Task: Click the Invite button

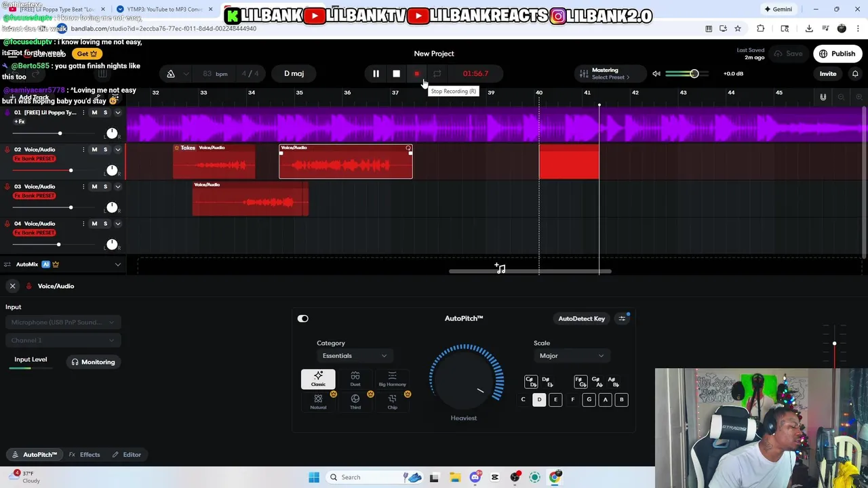Action: pyautogui.click(x=828, y=73)
